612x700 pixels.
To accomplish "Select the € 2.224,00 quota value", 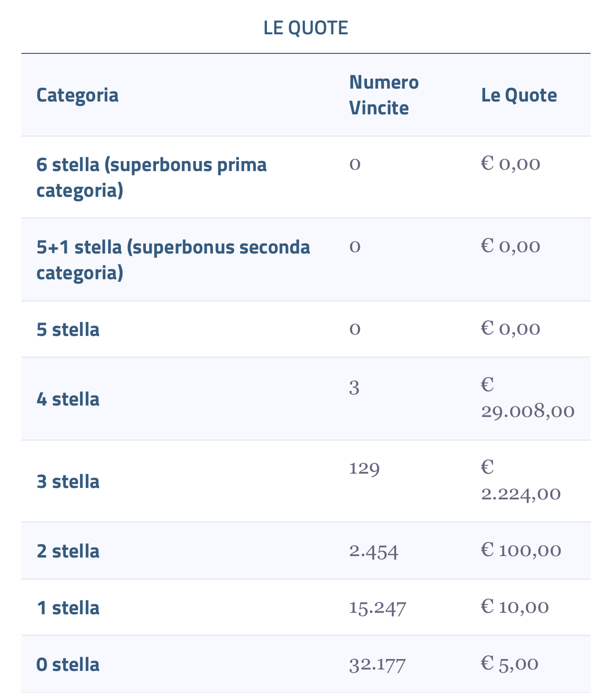I will (x=521, y=480).
